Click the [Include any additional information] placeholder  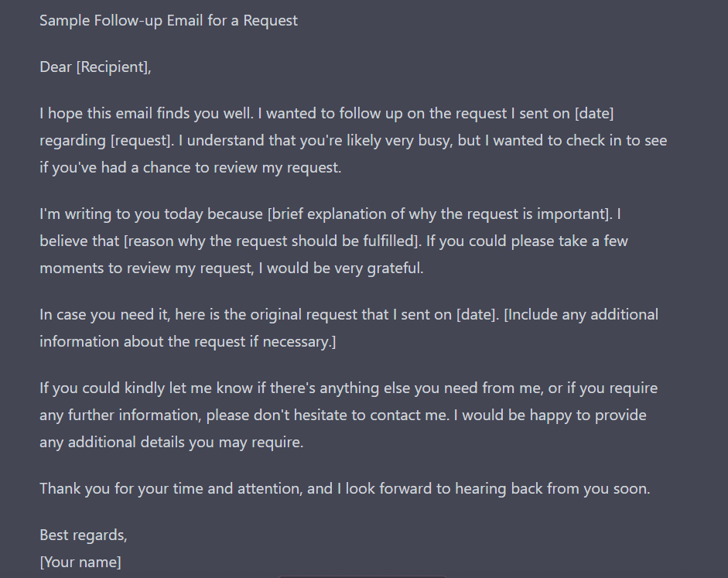[581, 314]
